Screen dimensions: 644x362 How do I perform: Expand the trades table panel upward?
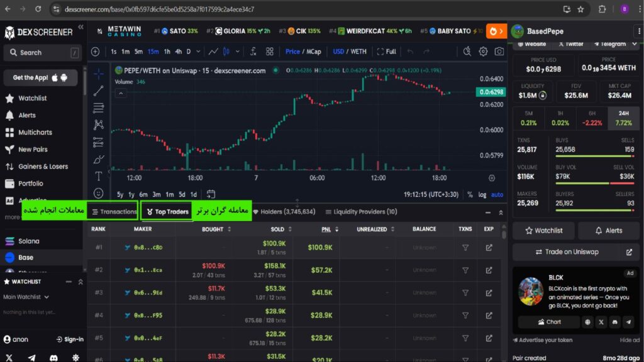point(501,212)
